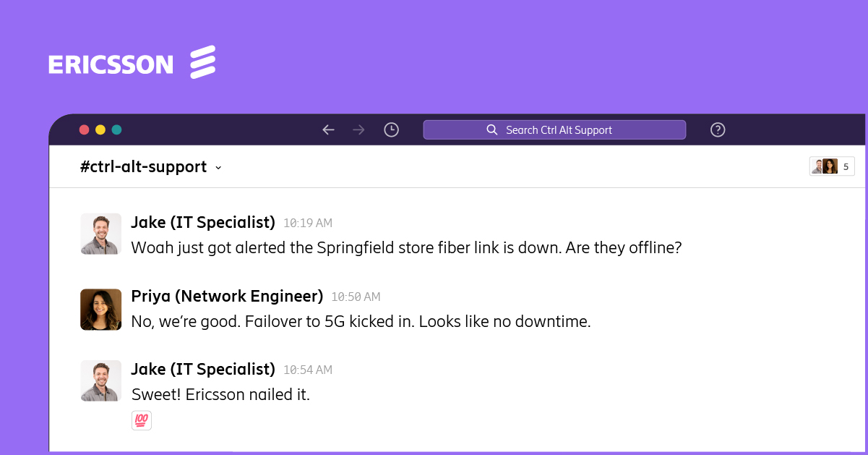Click the red window close dot
868x455 pixels.
point(84,130)
